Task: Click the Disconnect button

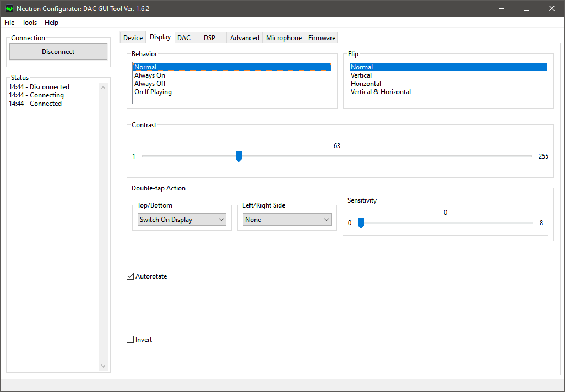Action: (58, 52)
